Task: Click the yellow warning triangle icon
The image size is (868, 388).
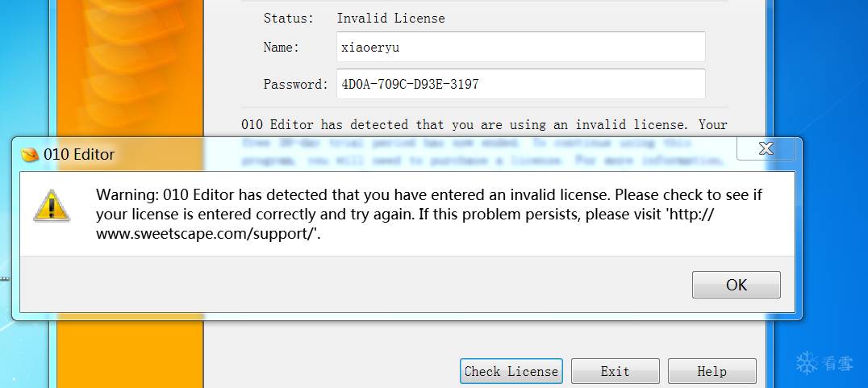Action: [52, 206]
